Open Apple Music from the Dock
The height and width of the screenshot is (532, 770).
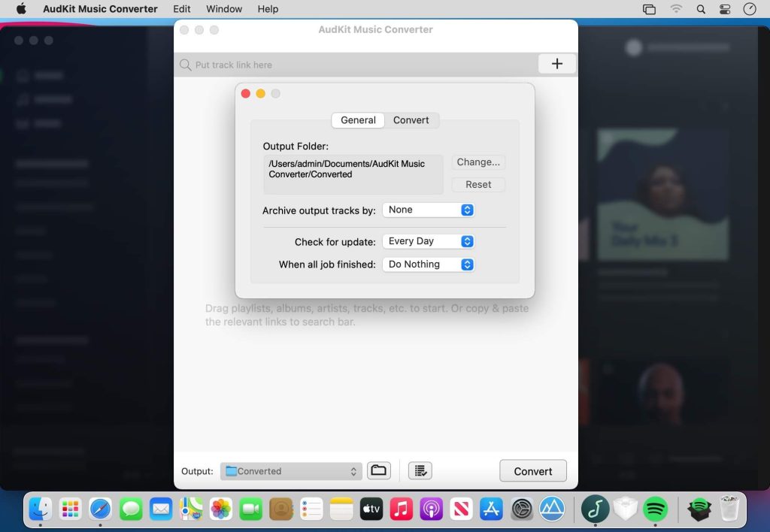point(401,509)
